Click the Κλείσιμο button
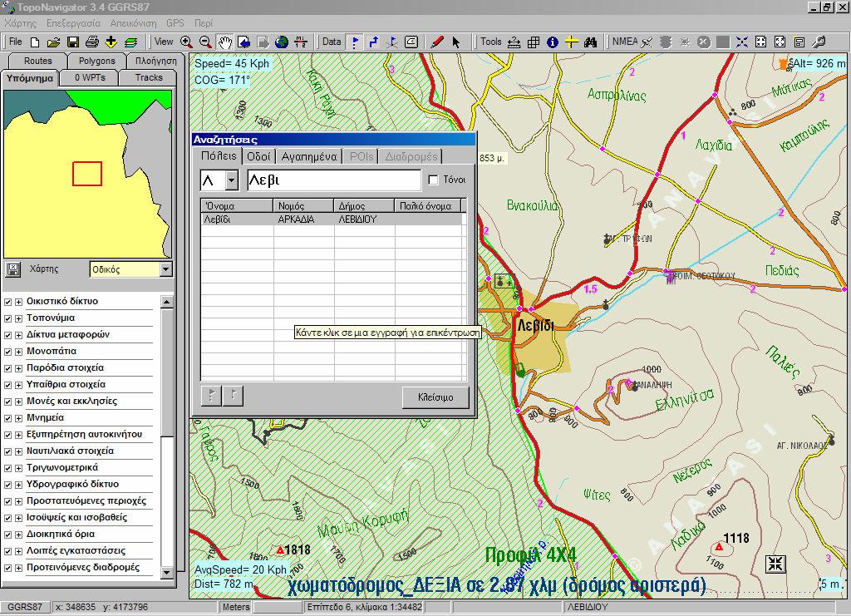The width and height of the screenshot is (851, 616). pyautogui.click(x=435, y=397)
